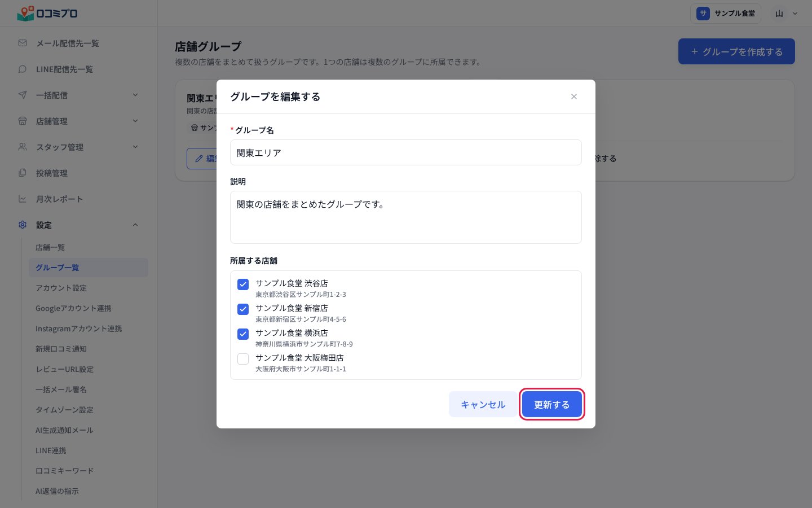The image size is (812, 508).
Task: Click the ロコミプロ logo icon
Action: coord(25,13)
